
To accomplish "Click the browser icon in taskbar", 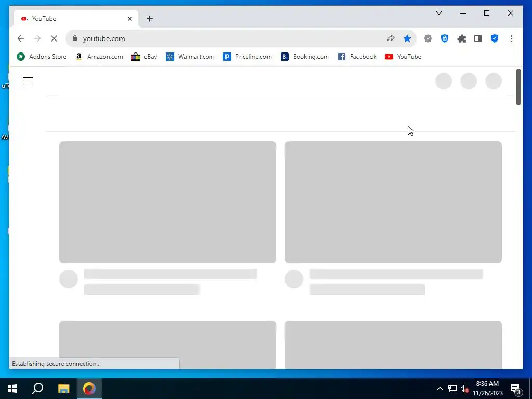I will [x=89, y=389].
